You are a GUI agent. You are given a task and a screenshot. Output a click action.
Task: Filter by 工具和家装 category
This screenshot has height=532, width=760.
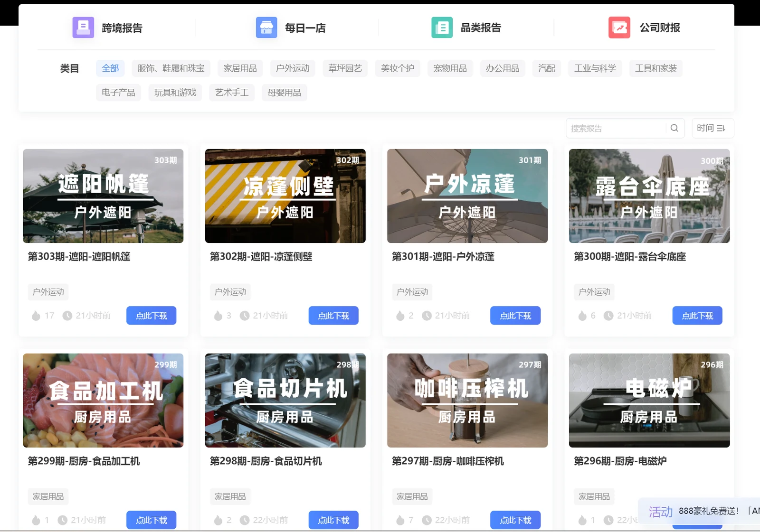[656, 68]
